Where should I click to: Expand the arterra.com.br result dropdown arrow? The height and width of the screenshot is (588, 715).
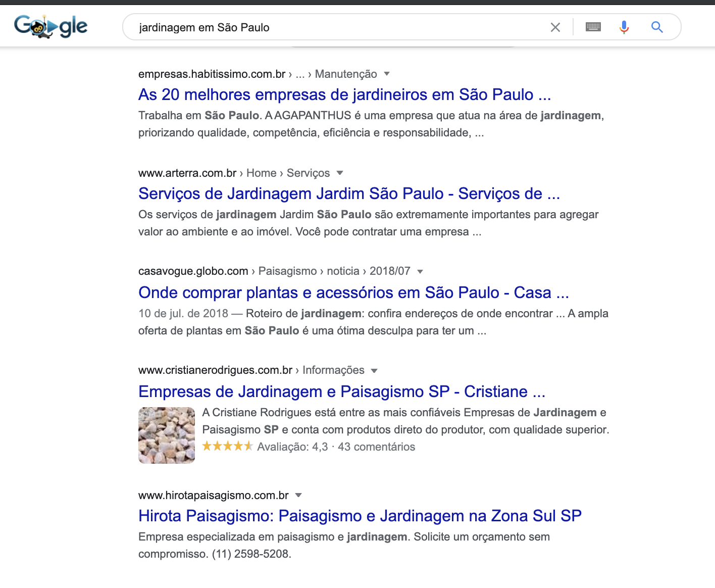[x=340, y=173]
